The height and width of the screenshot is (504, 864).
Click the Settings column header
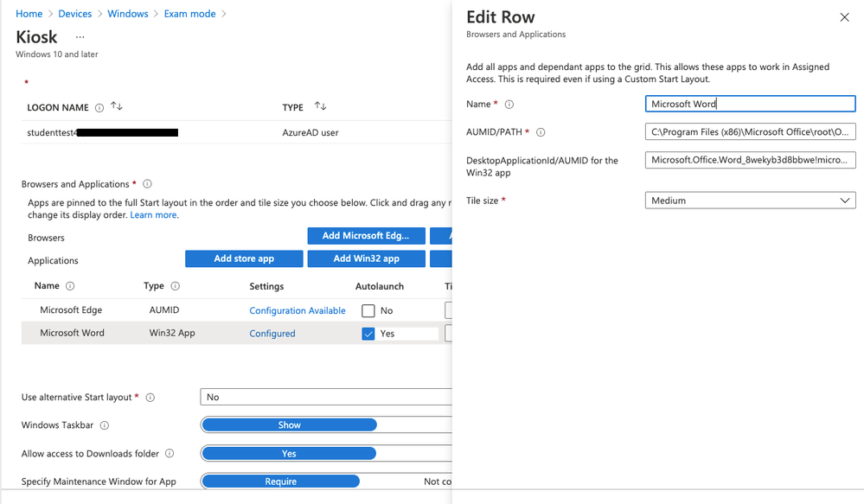(266, 286)
